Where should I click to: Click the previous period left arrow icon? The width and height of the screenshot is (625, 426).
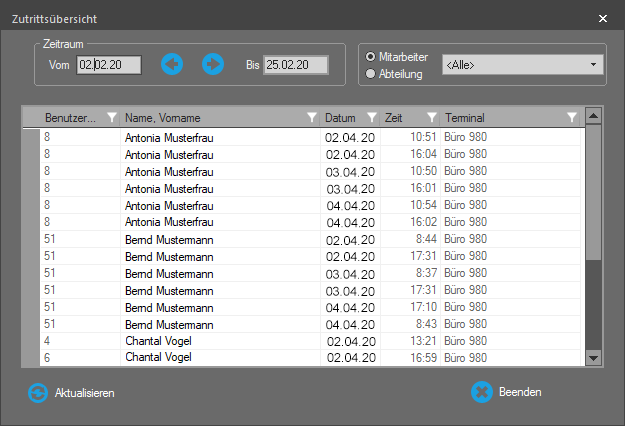click(x=172, y=64)
